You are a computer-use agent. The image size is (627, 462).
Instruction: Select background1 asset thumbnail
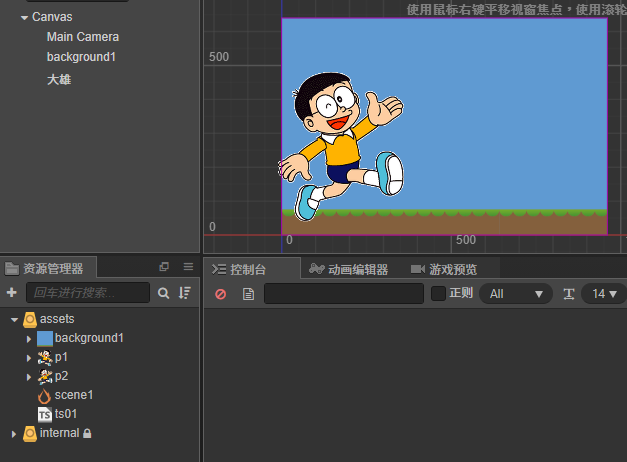point(45,338)
